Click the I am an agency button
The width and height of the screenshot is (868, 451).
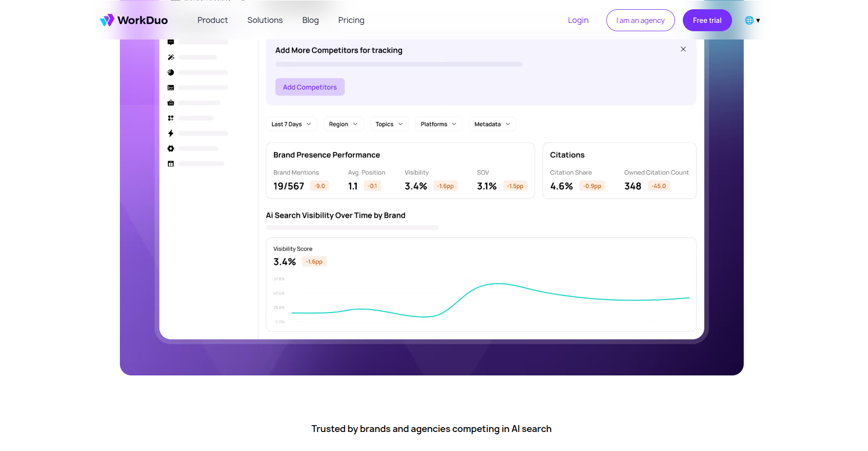pyautogui.click(x=640, y=20)
